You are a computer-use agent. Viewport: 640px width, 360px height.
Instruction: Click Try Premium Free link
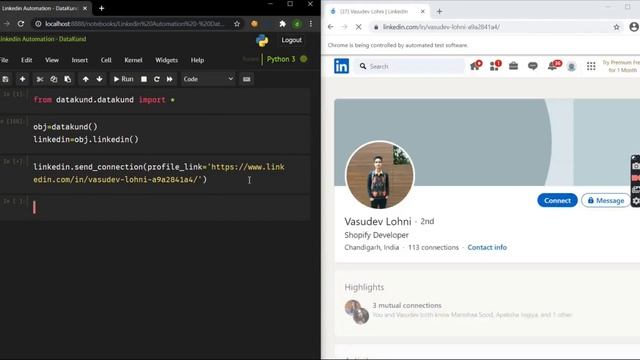(621, 66)
